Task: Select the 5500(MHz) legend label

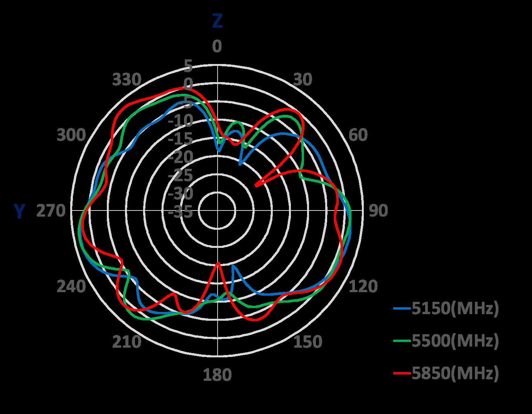Action: pyautogui.click(x=455, y=341)
